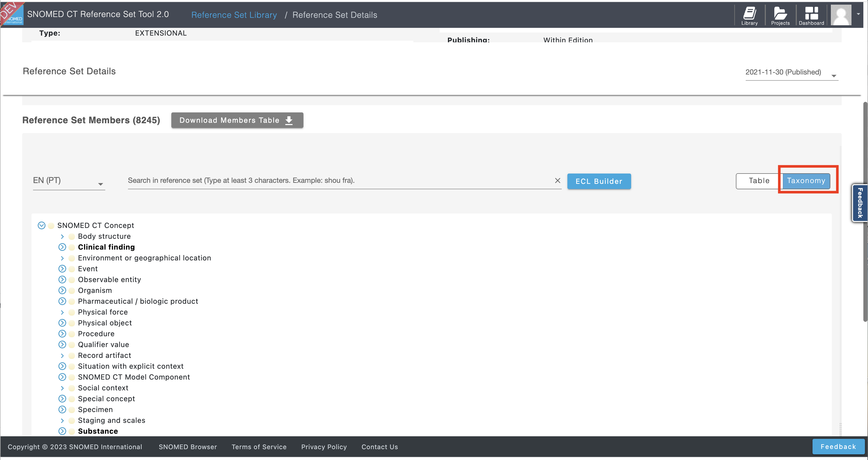The width and height of the screenshot is (868, 460).
Task: Click the SNOMED CT Concept root dot
Action: pos(51,226)
